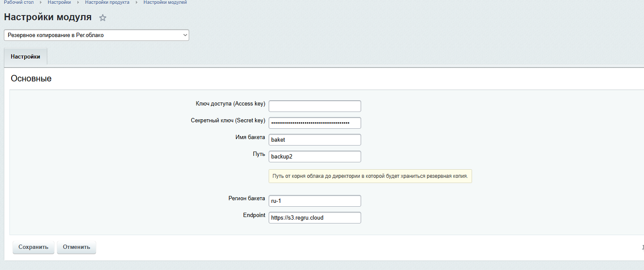644x270 pixels.
Task: Open the module selection dropdown
Action: coord(96,35)
